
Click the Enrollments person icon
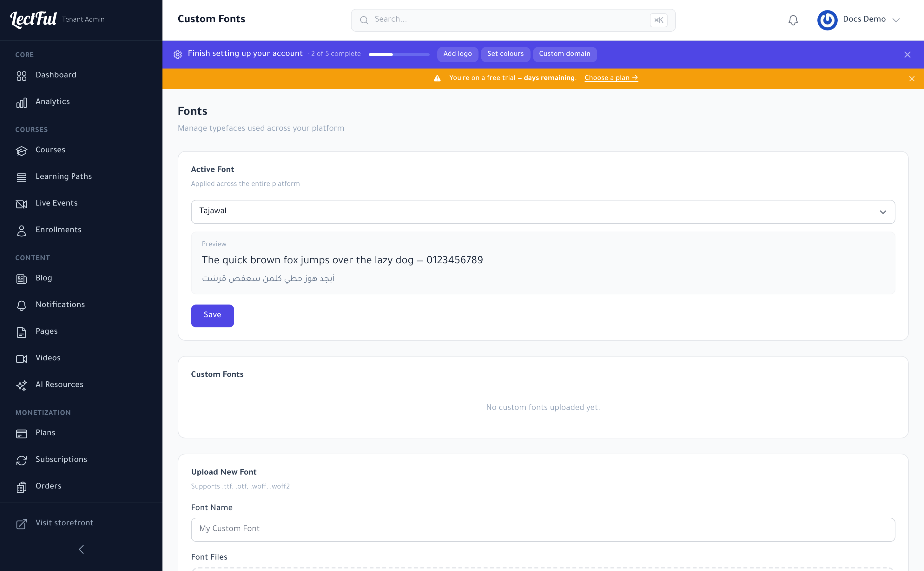(x=22, y=231)
